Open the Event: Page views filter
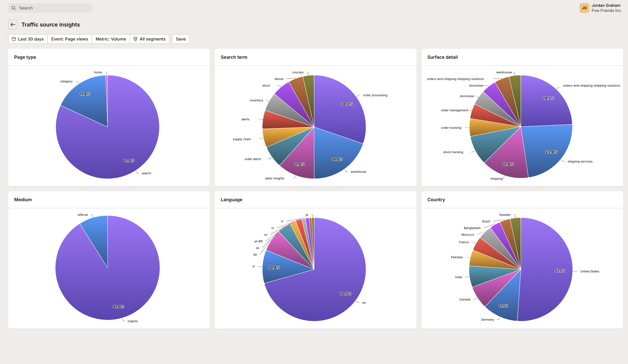This screenshot has width=628, height=364. click(69, 39)
